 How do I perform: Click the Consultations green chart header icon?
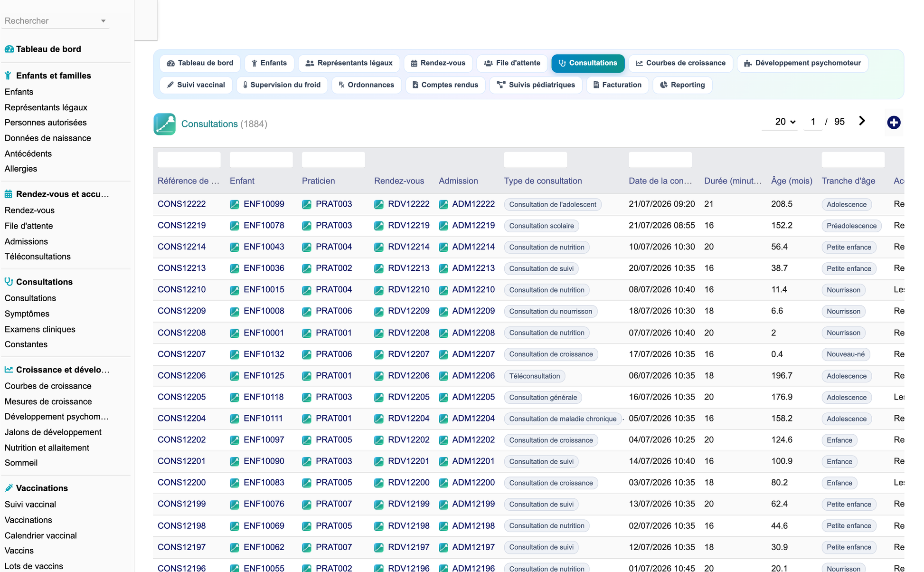(164, 124)
